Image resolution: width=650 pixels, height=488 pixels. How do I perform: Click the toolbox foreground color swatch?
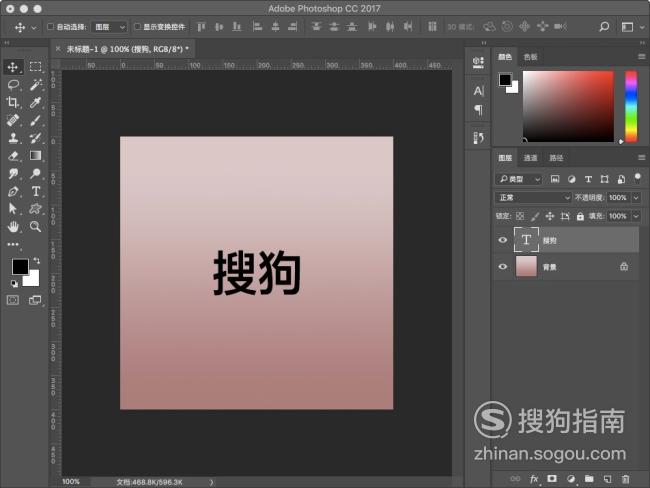[x=19, y=267]
